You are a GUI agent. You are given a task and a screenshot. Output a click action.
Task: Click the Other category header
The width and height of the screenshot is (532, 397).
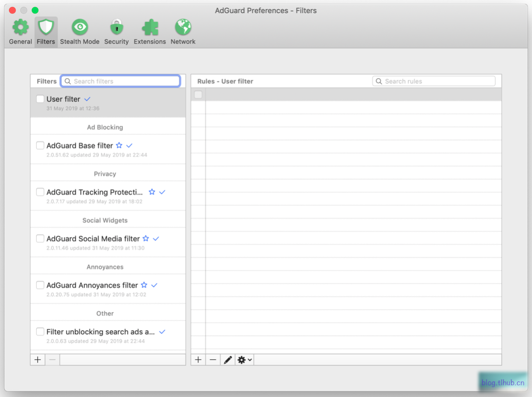pyautogui.click(x=105, y=313)
